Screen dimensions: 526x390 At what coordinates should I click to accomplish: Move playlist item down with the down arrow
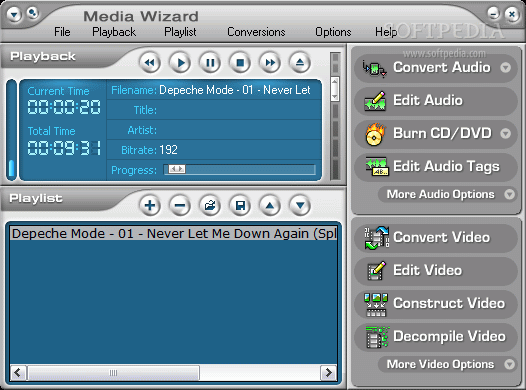[300, 205]
